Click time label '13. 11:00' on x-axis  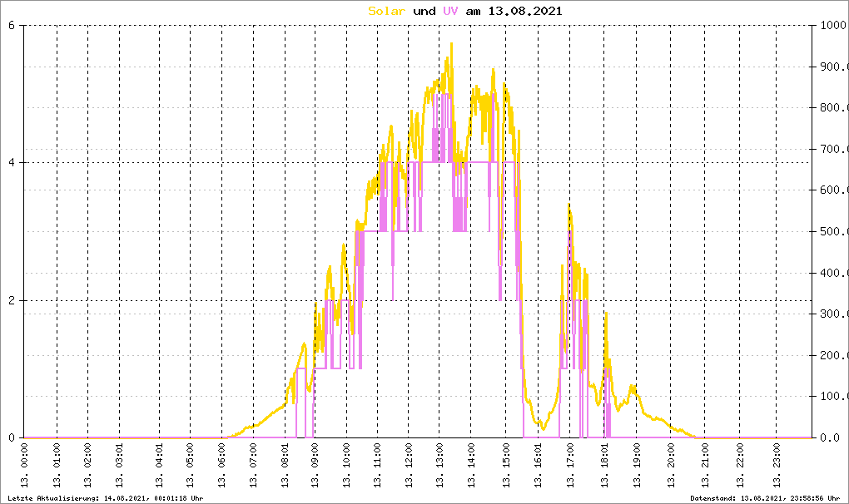pyautogui.click(x=377, y=465)
